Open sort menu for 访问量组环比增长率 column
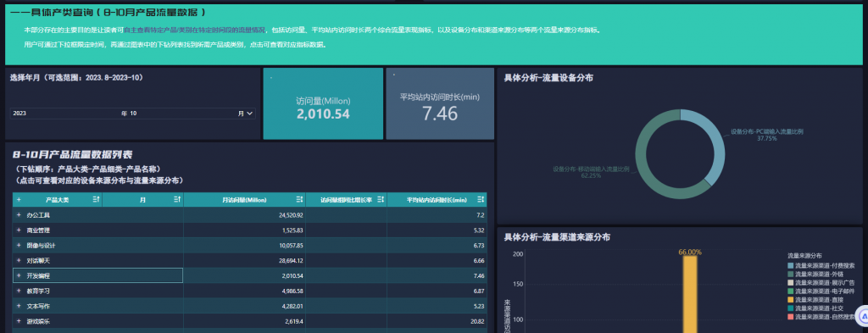 pyautogui.click(x=381, y=199)
